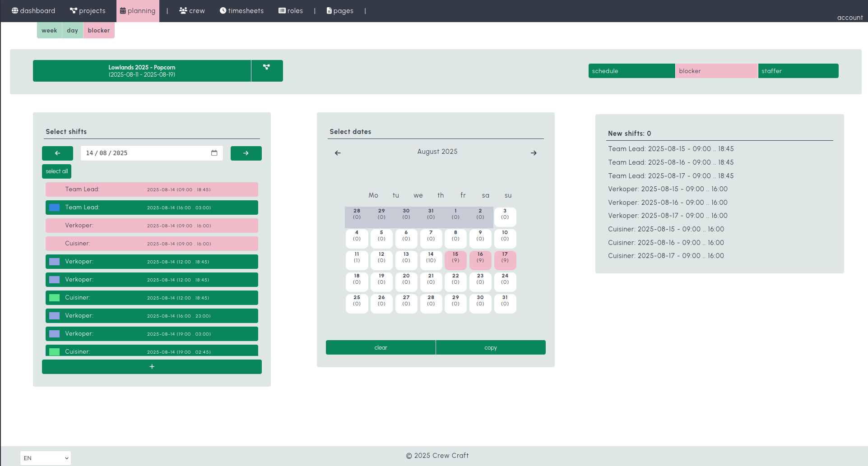This screenshot has width=868, height=466.
Task: Select the pink Cuisiner 09:00 shift
Action: (152, 243)
